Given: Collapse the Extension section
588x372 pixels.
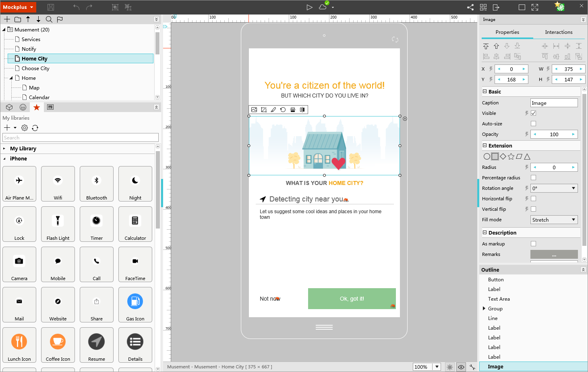Looking at the screenshot, I should (x=485, y=145).
